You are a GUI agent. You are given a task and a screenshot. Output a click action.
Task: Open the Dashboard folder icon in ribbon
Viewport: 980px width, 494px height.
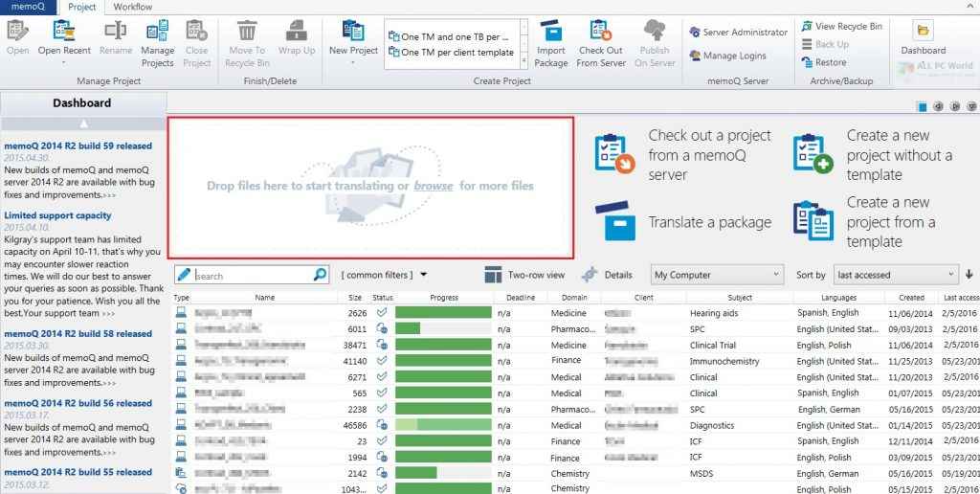tap(923, 32)
